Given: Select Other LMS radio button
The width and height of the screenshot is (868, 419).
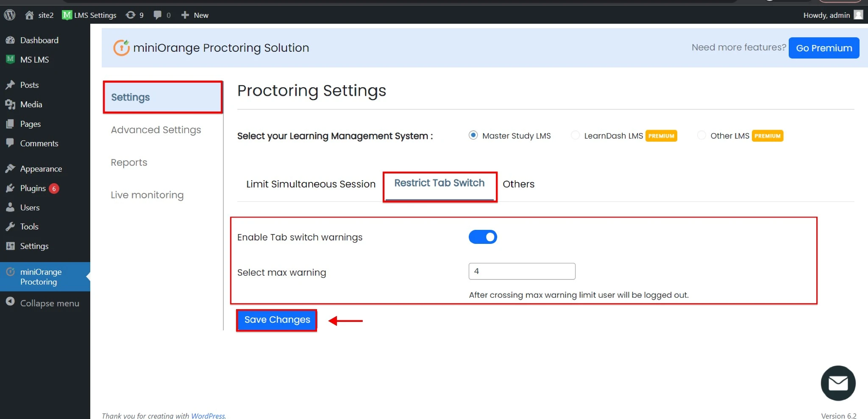Looking at the screenshot, I should [701, 135].
